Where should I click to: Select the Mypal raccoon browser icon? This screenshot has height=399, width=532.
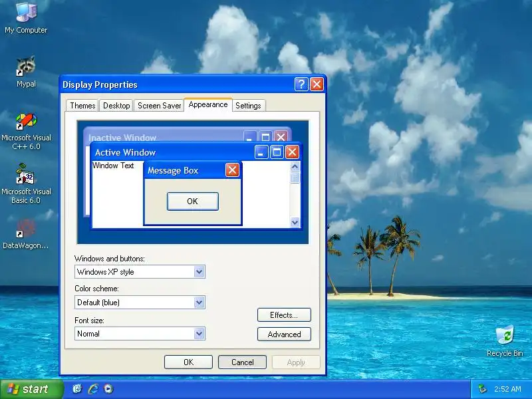[x=26, y=71]
